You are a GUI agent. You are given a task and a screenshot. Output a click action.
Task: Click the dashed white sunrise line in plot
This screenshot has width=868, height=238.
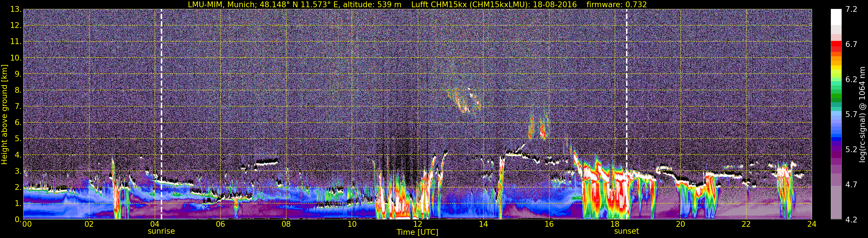(x=161, y=114)
